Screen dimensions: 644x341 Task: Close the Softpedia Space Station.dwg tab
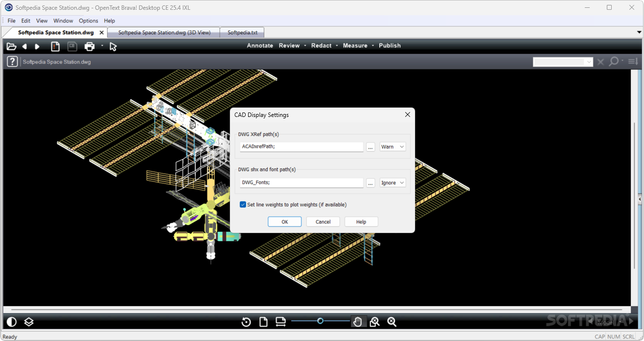tap(102, 33)
